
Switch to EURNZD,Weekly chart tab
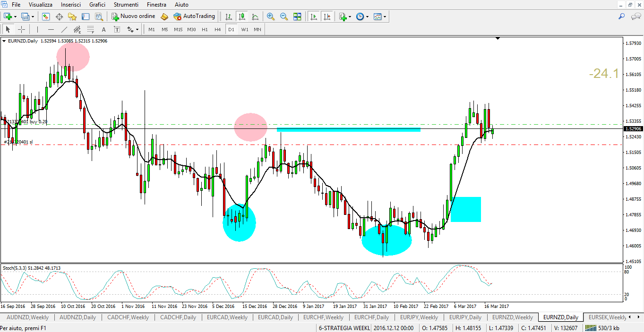click(513, 317)
